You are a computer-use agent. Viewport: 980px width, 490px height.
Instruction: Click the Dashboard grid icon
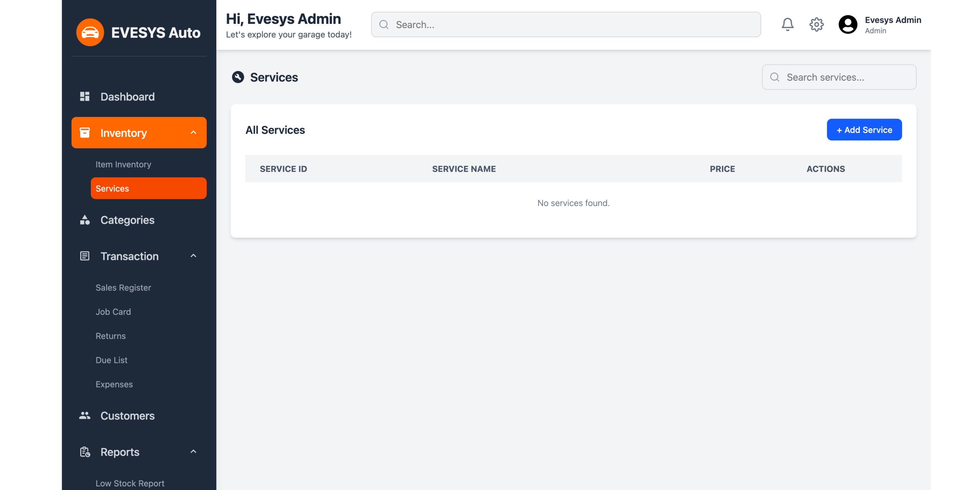pos(85,97)
